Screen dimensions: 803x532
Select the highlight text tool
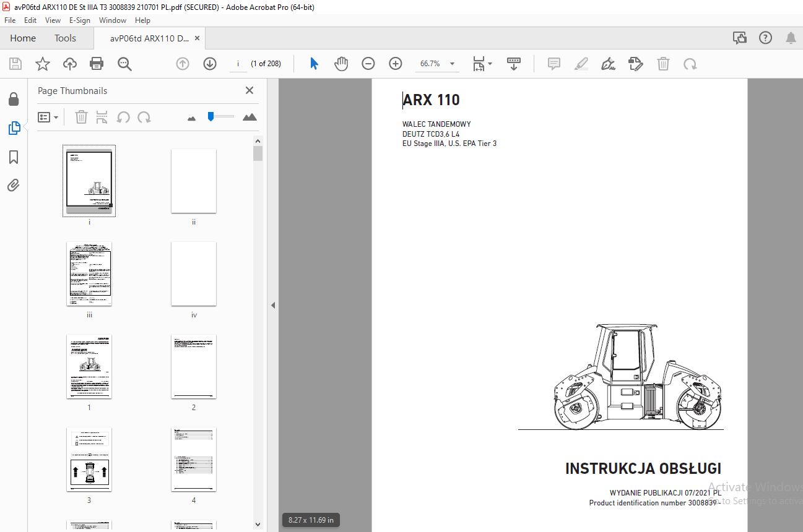click(581, 64)
